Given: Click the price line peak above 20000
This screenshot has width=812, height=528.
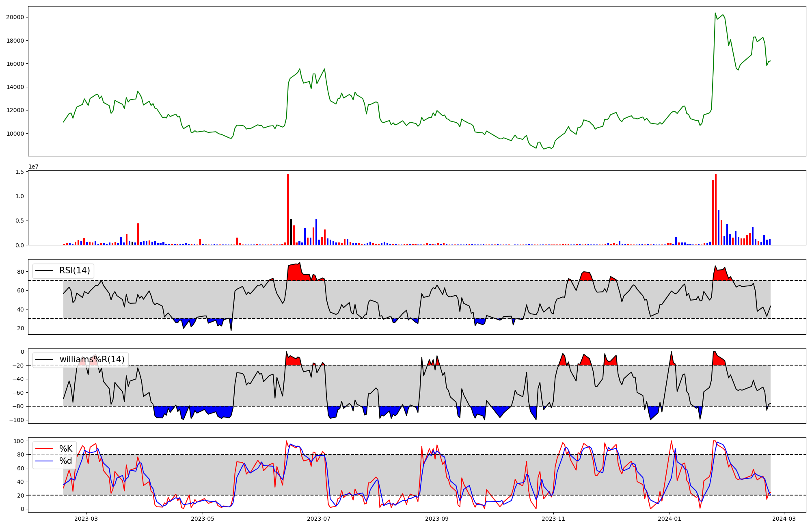Looking at the screenshot, I should 715,13.
